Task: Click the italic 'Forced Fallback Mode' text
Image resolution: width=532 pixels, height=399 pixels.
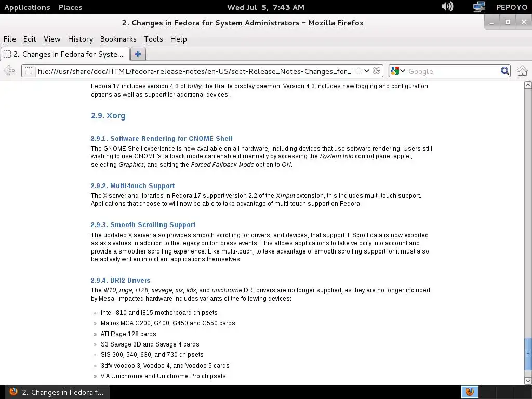Action: pos(222,164)
